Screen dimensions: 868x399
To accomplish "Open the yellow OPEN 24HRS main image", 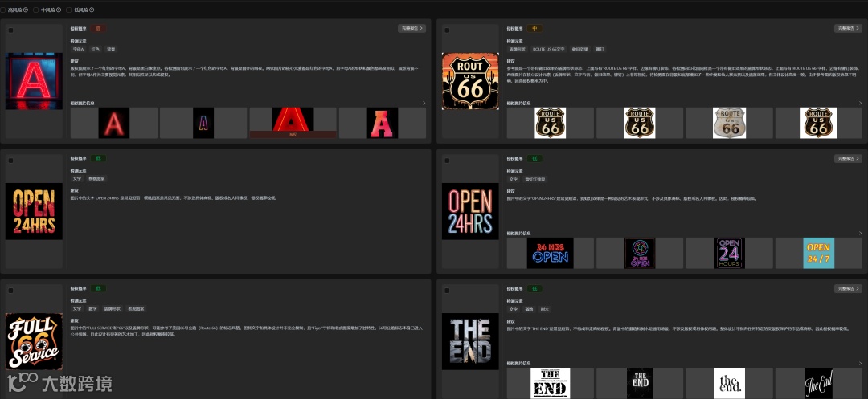I will [x=34, y=211].
